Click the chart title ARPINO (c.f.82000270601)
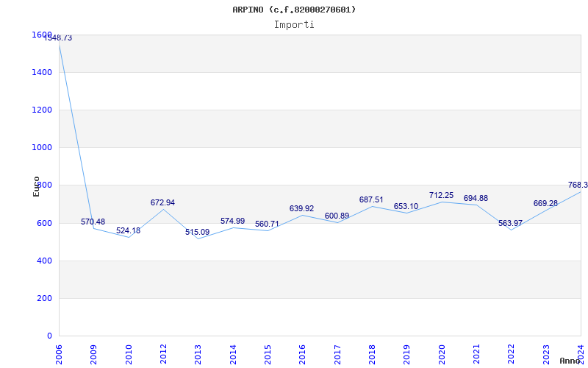This screenshot has height=368, width=588. (294, 10)
